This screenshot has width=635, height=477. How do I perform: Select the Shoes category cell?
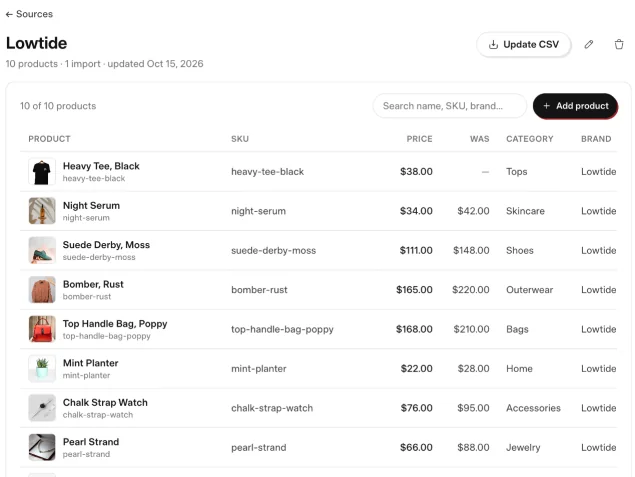[520, 250]
